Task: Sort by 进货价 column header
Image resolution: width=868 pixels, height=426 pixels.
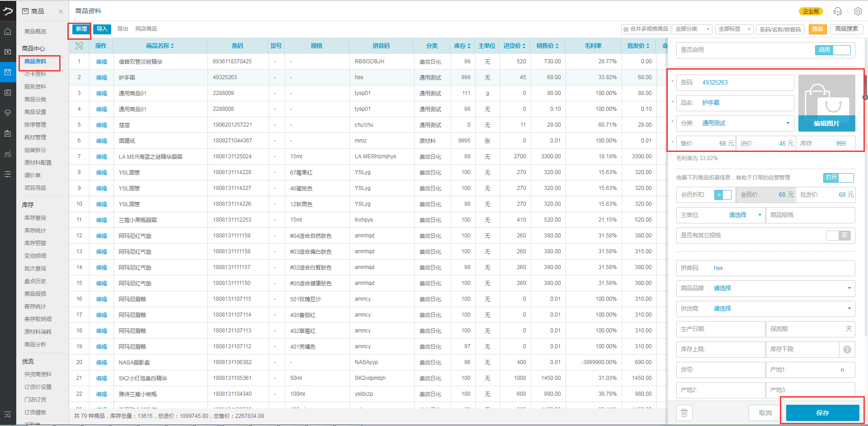Action: coord(514,46)
